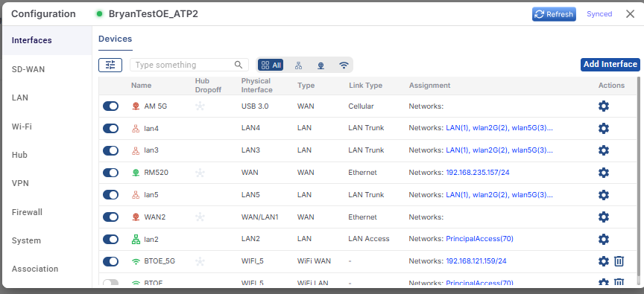Viewport: 644px width, 294px height.
Task: Open settings gear for AM 5G interface
Action: click(x=603, y=106)
